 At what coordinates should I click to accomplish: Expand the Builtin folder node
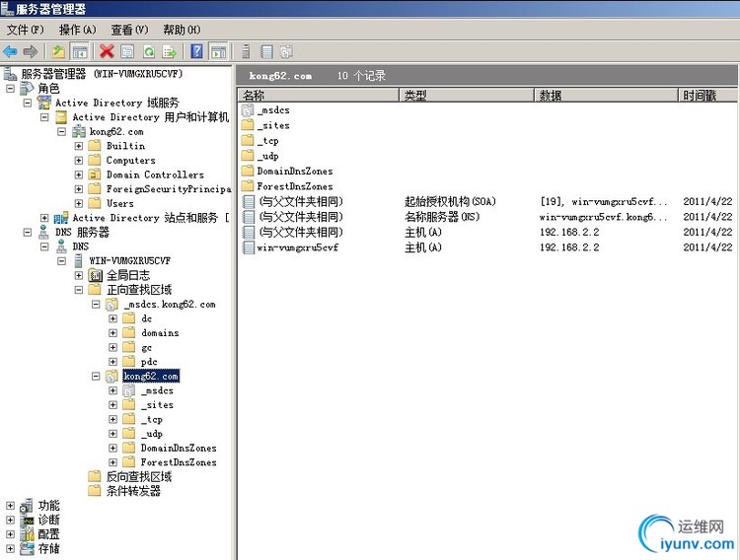pyautogui.click(x=79, y=146)
